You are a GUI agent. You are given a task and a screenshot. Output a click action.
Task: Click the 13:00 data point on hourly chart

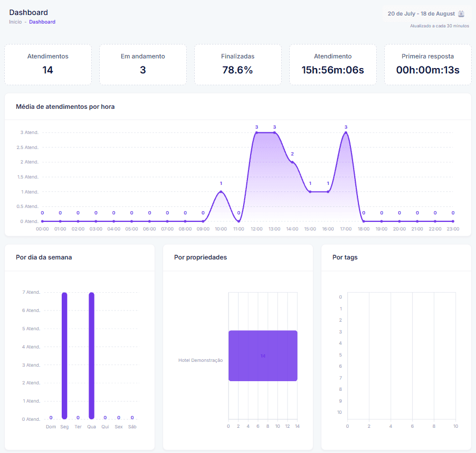click(274, 132)
